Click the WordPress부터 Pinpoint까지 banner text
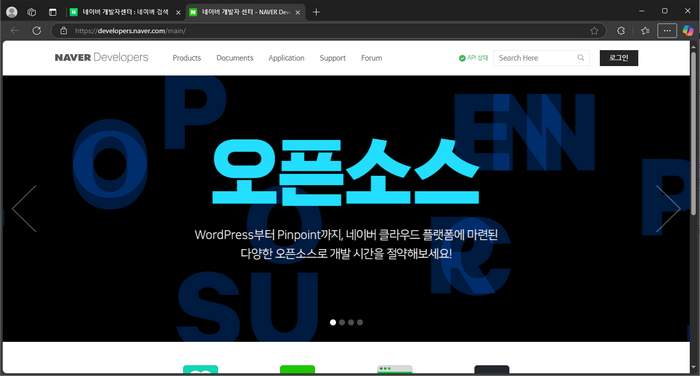 [346, 244]
